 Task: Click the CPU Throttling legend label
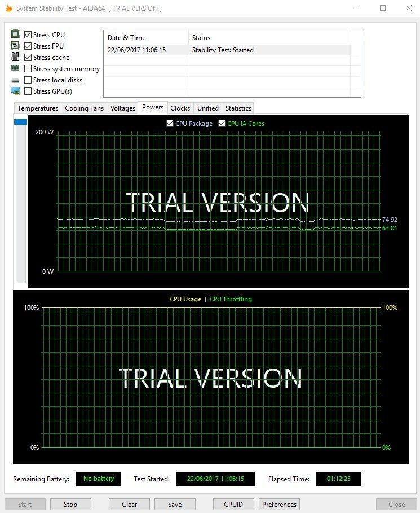231,299
